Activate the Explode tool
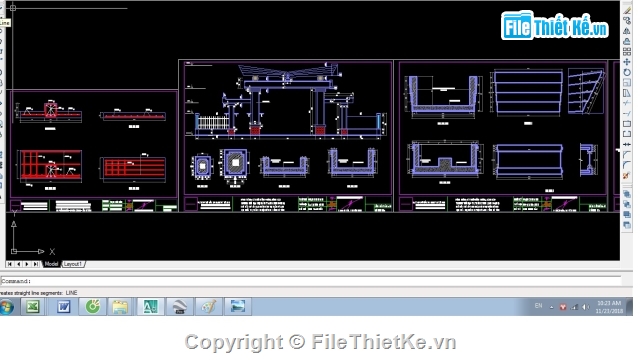This screenshot has width=640, height=360. (627, 176)
